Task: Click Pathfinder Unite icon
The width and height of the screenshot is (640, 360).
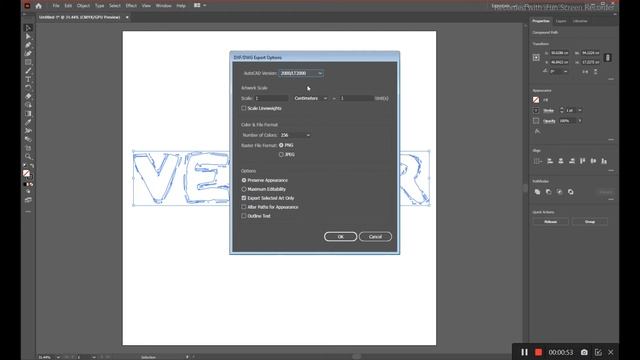Action: (x=537, y=192)
